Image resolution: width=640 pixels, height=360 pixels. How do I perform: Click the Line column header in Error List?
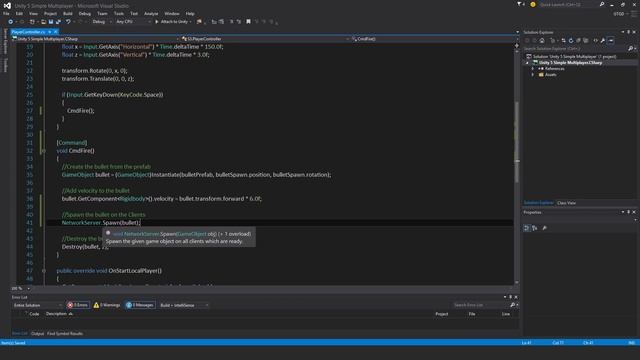coord(506,313)
